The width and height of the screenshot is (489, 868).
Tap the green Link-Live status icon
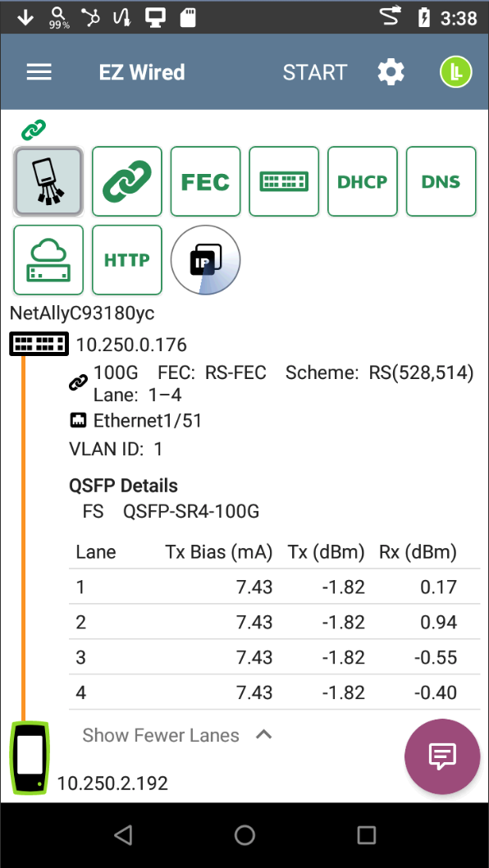pyautogui.click(x=456, y=72)
